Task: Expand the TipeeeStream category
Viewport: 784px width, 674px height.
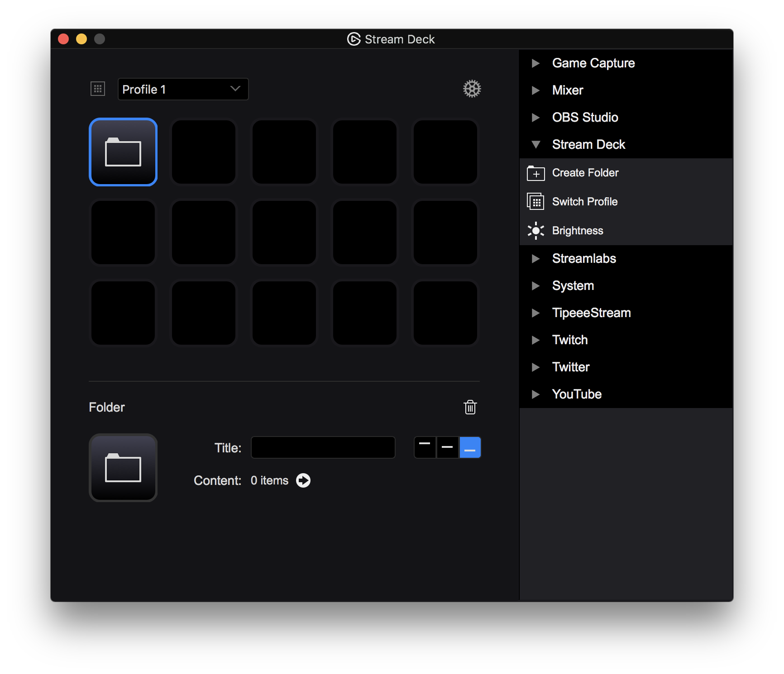Action: [x=535, y=313]
